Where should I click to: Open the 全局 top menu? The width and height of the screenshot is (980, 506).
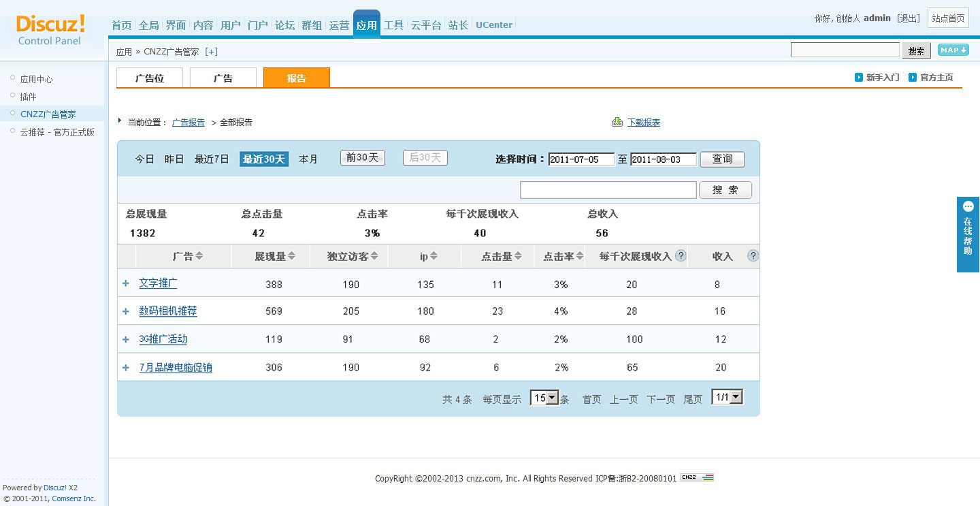pos(148,25)
